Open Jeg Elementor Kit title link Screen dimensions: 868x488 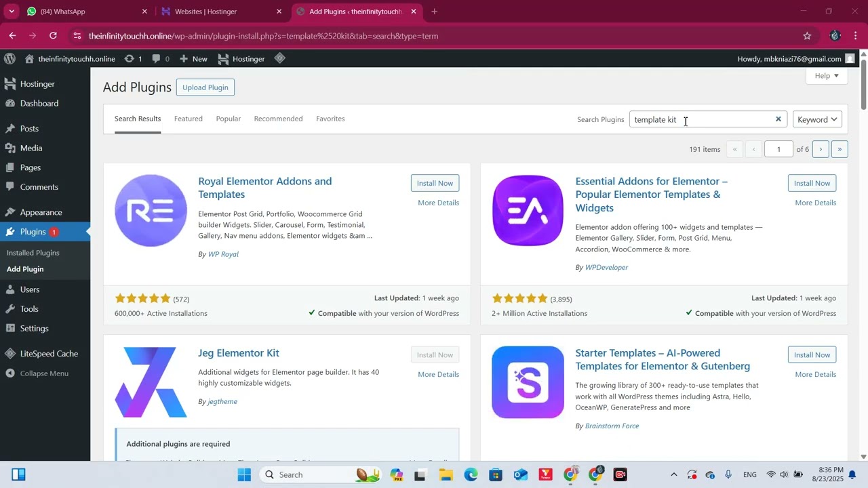(239, 353)
